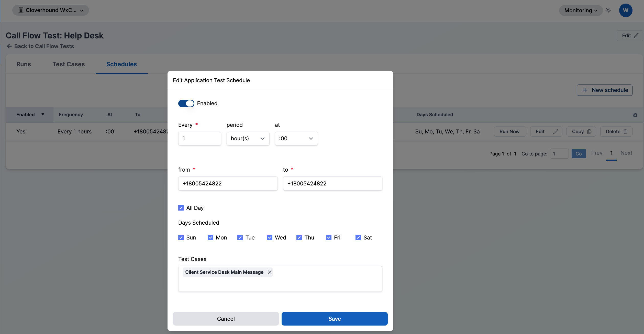This screenshot has width=644, height=334.
Task: Cancel the schedule edit dialog
Action: click(226, 319)
